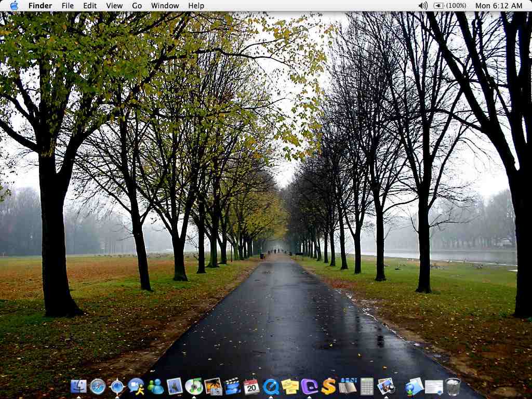Image resolution: width=532 pixels, height=399 pixels.
Task: Open Stickies yellow notes icon
Action: coord(290,387)
